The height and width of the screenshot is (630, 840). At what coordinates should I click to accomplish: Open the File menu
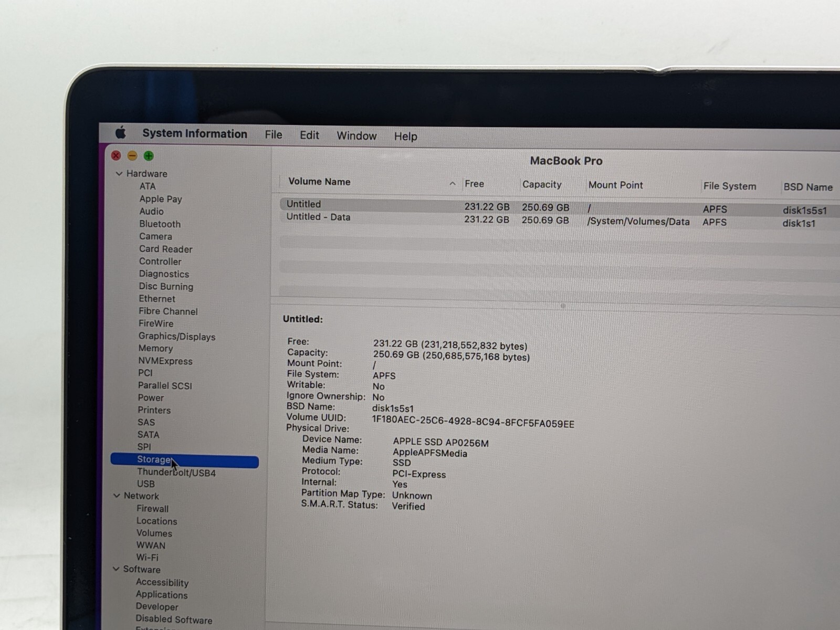[274, 135]
